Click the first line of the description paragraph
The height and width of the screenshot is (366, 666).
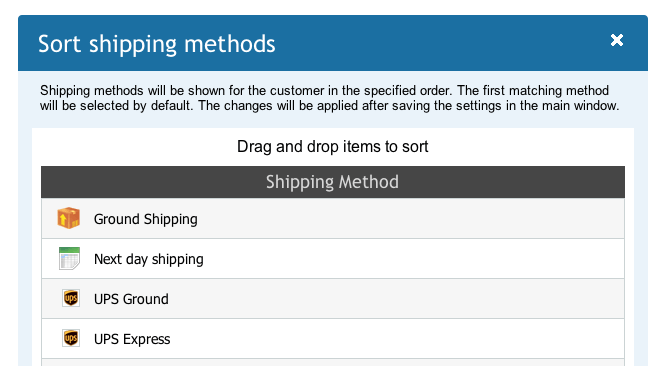[x=325, y=90]
